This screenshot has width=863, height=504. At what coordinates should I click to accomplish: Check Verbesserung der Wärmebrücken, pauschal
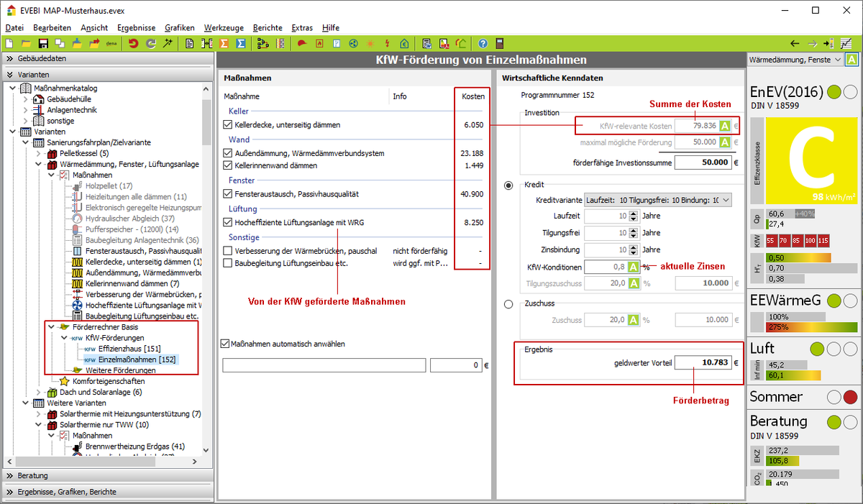pos(228,251)
